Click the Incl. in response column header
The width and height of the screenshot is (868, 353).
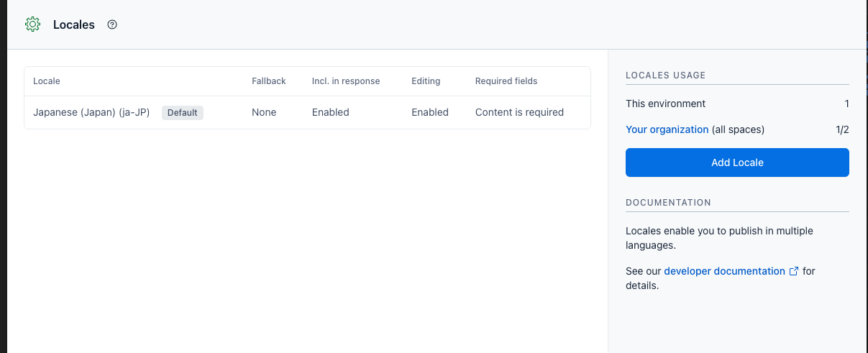point(346,81)
